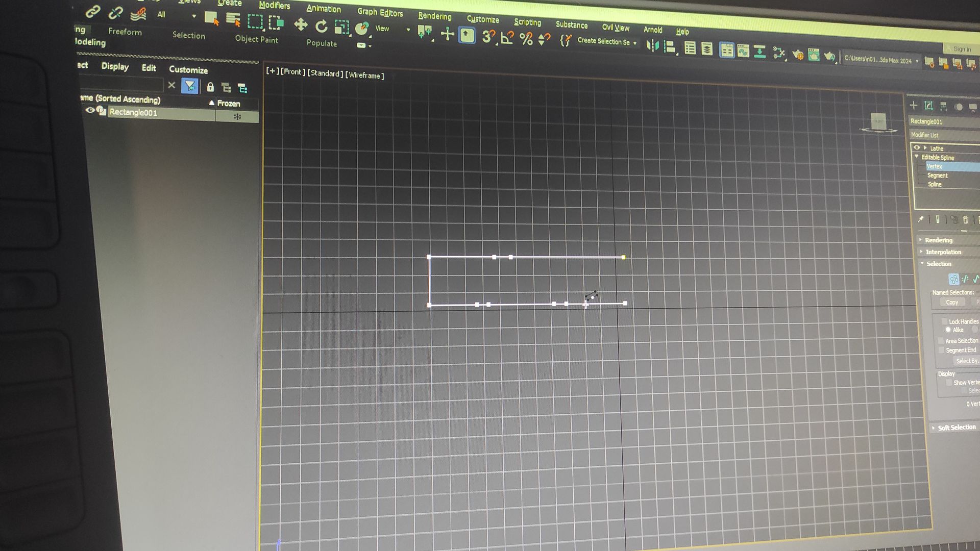Activate the Select and Scale tool
Image resolution: width=980 pixels, height=551 pixels.
[x=341, y=27]
